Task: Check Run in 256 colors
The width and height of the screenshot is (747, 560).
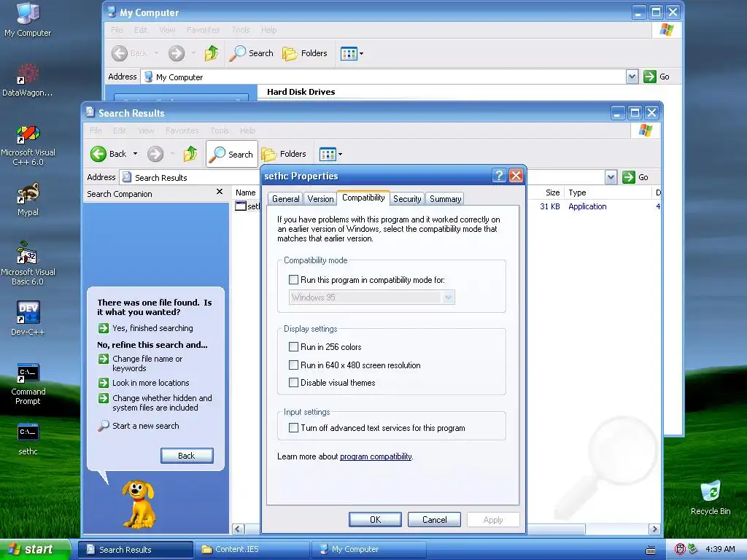Action: click(293, 346)
